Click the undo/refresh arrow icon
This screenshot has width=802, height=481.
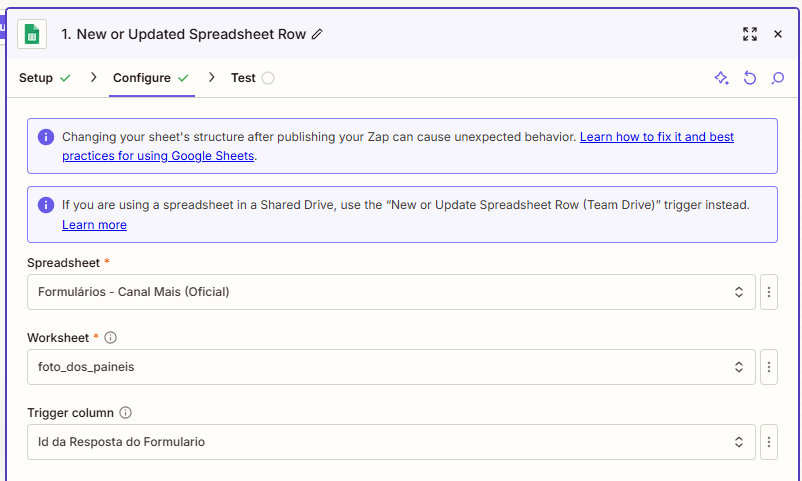point(749,78)
